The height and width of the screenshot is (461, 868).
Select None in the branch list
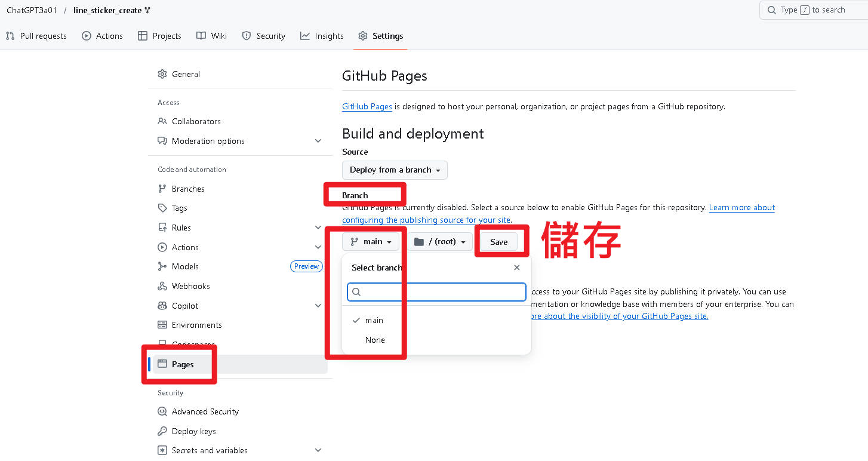[x=375, y=340]
